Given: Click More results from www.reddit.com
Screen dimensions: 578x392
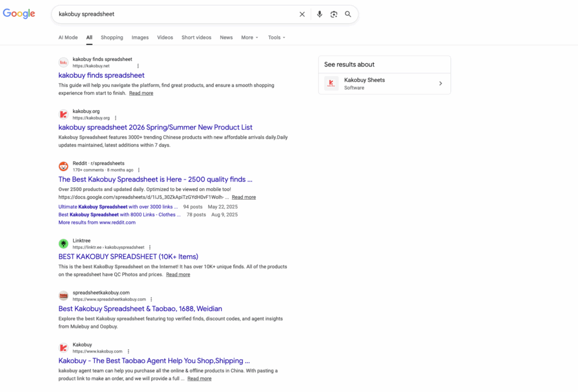Looking at the screenshot, I should [x=96, y=222].
